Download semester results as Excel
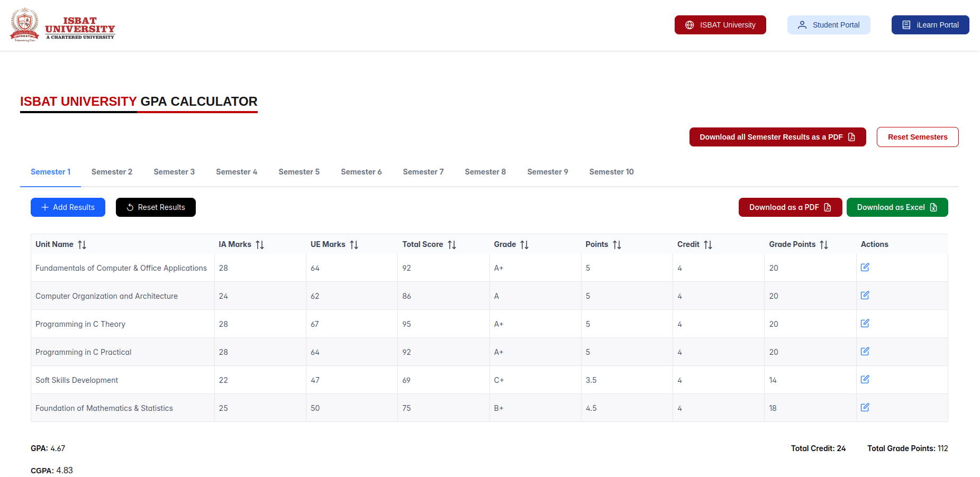 click(x=897, y=207)
